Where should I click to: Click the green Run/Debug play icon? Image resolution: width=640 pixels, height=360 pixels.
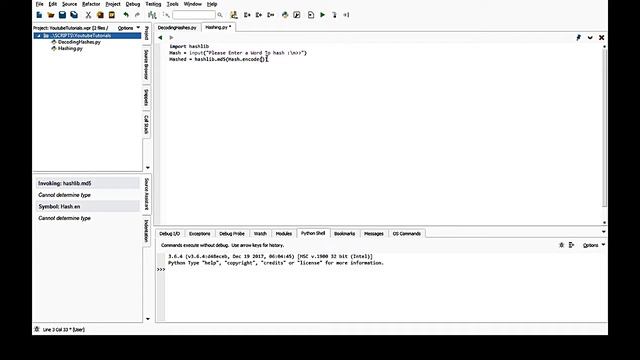[x=322, y=15]
